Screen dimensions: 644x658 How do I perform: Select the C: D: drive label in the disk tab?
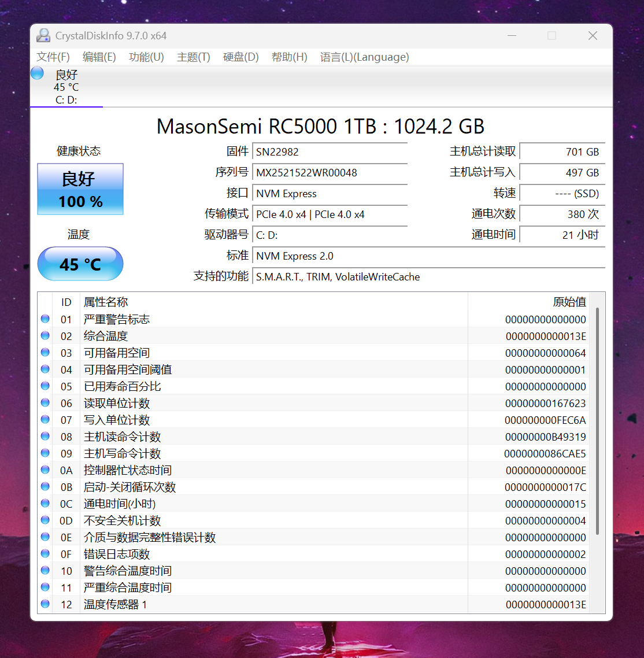pyautogui.click(x=66, y=100)
